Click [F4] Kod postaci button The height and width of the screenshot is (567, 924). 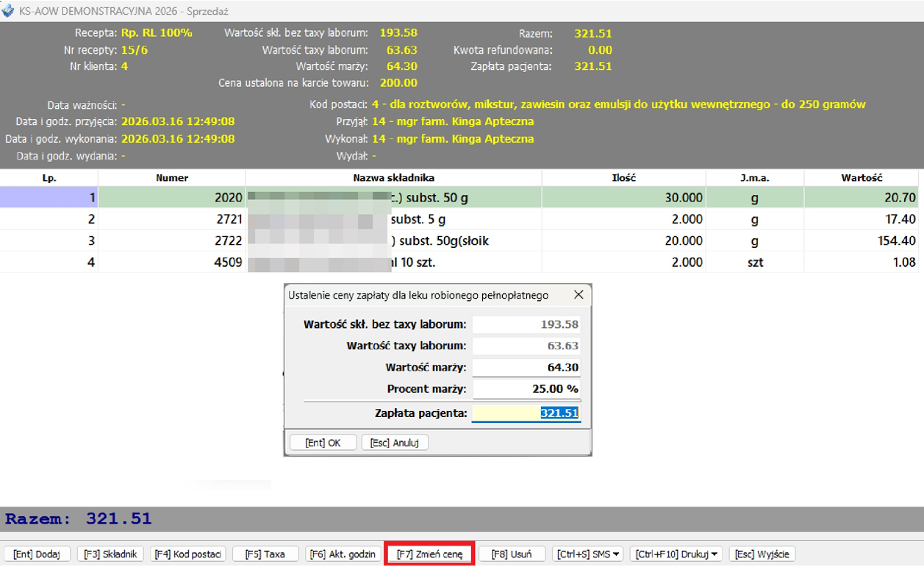188,554
